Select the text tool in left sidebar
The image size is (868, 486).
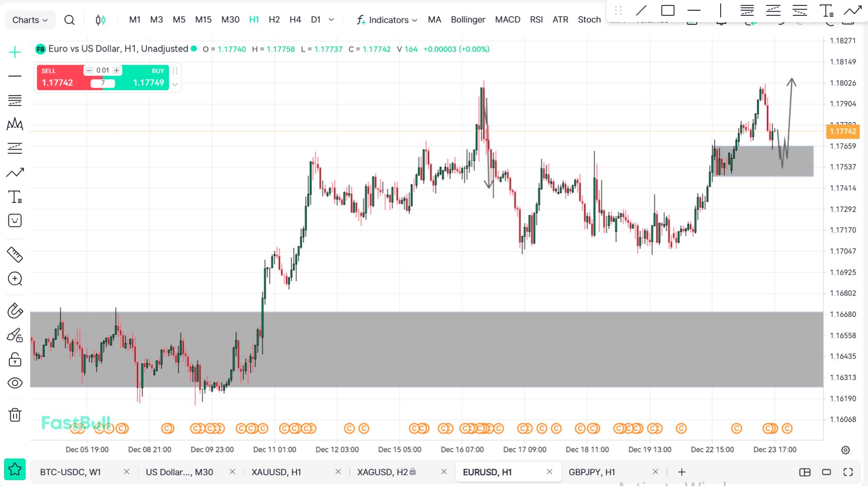pos(15,197)
